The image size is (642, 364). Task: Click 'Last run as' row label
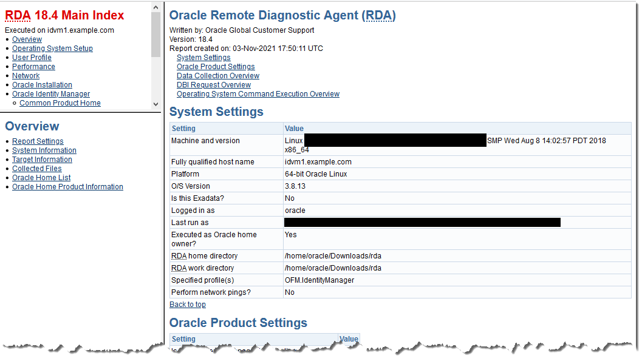pyautogui.click(x=190, y=223)
